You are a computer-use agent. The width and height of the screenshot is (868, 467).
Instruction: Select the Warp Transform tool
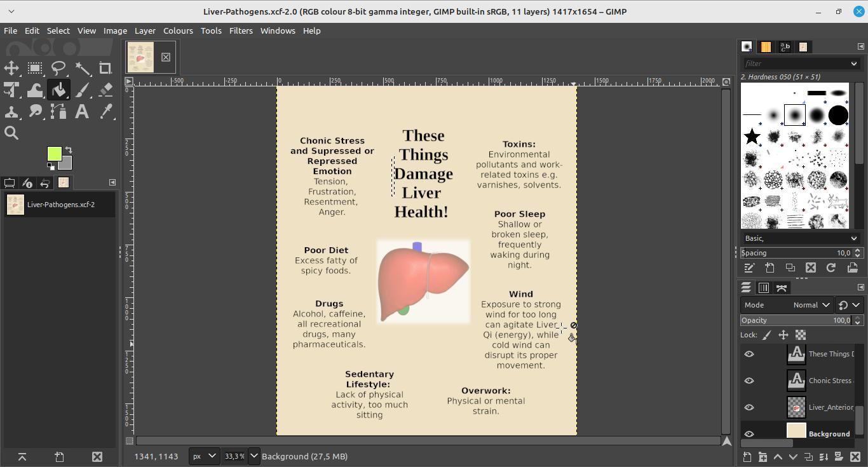point(35,90)
